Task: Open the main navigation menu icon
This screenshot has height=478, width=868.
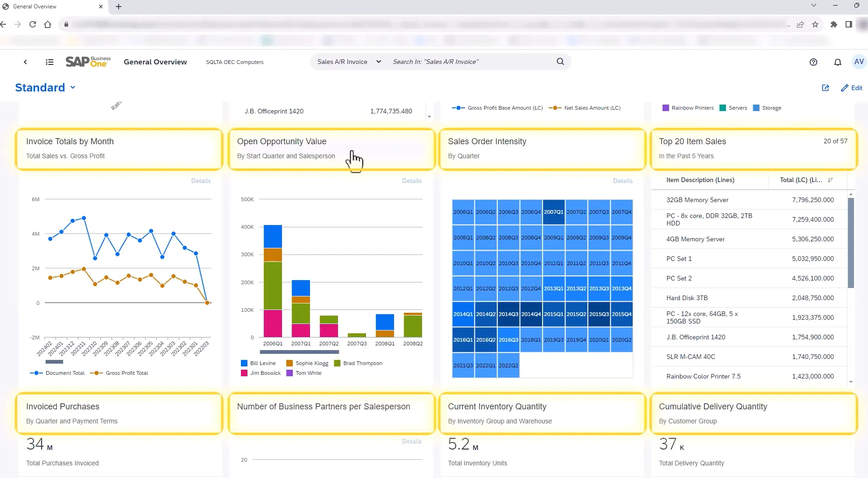Action: click(x=49, y=62)
